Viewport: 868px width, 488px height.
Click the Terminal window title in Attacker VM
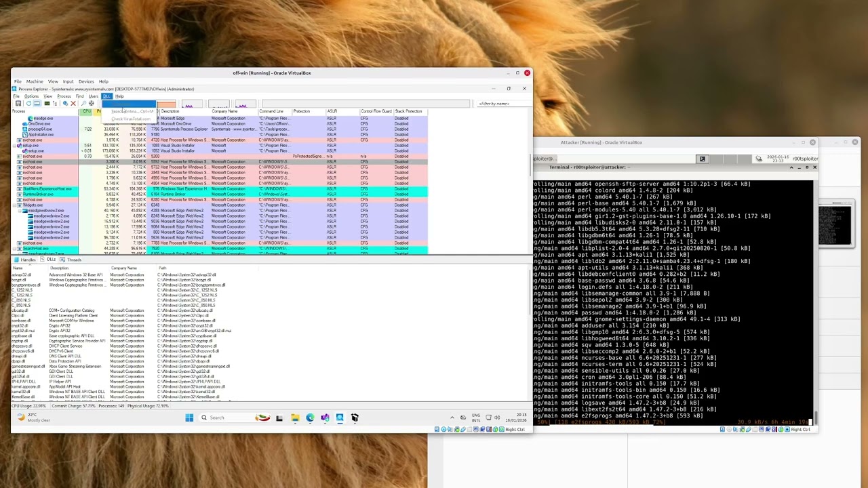point(590,167)
